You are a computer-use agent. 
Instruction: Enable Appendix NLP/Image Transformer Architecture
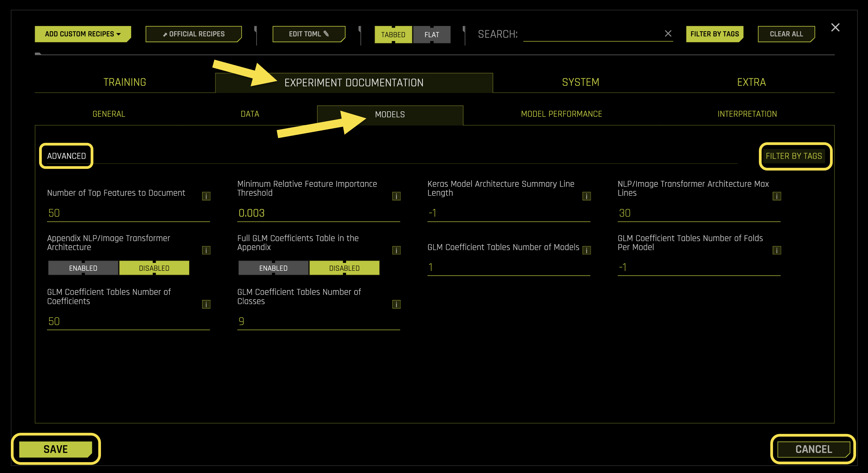(83, 268)
